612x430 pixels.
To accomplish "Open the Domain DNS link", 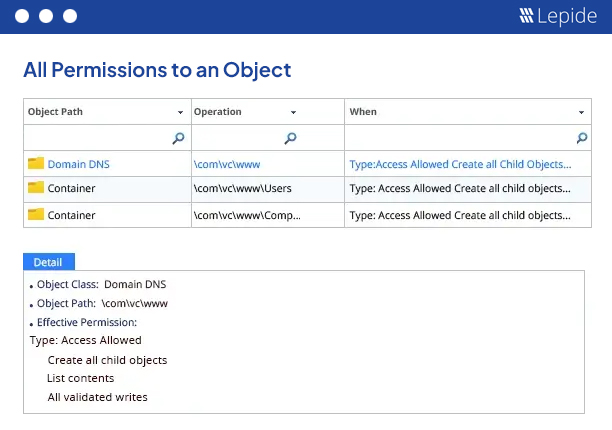I will pyautogui.click(x=78, y=164).
